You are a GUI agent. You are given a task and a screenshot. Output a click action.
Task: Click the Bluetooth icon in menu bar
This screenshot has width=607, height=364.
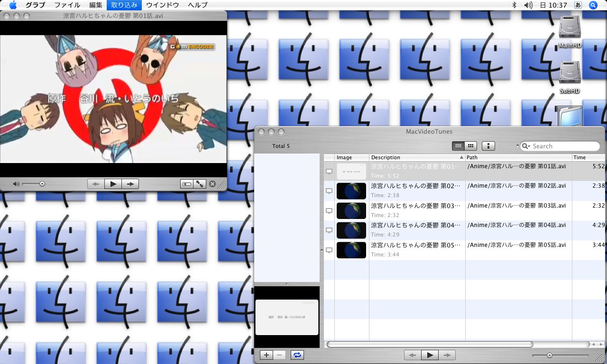(x=514, y=5)
